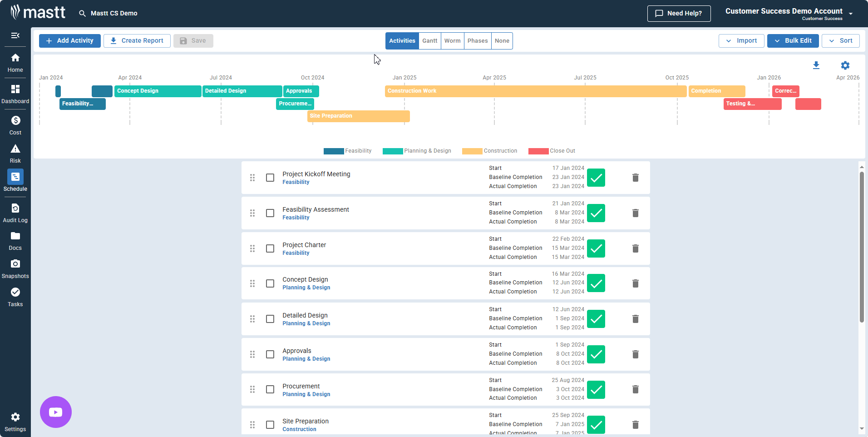Delete the Project Kickoff Meeting activity

635,178
